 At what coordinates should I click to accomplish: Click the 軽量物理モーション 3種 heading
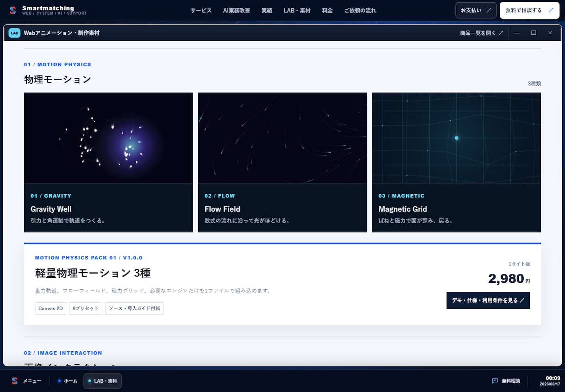[93, 273]
